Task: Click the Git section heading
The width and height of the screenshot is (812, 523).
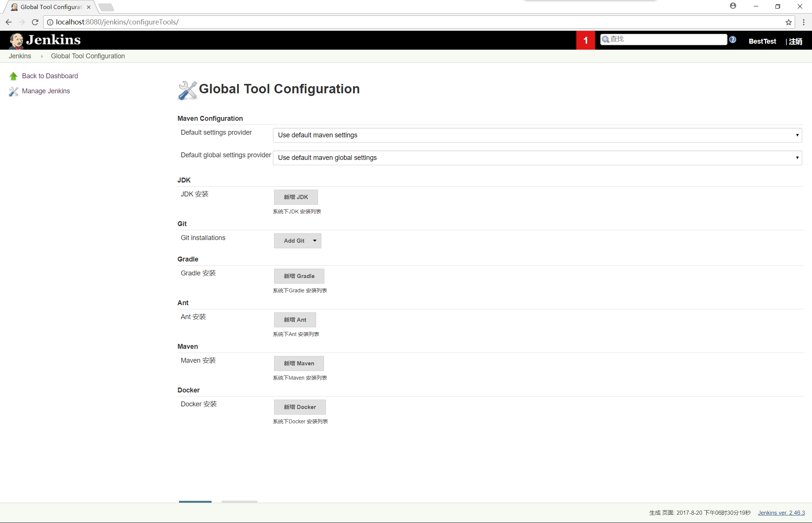Action: 182,224
